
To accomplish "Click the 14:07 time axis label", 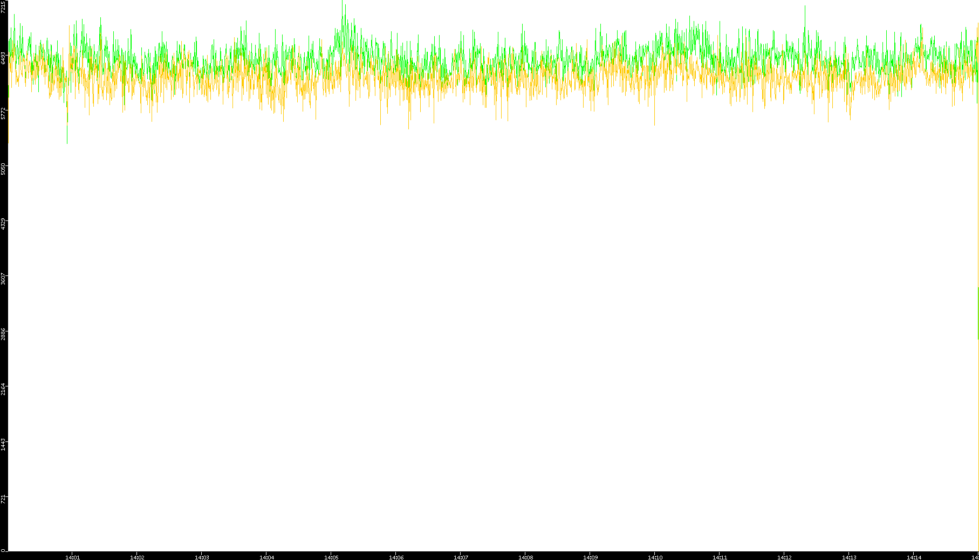I will point(461,557).
